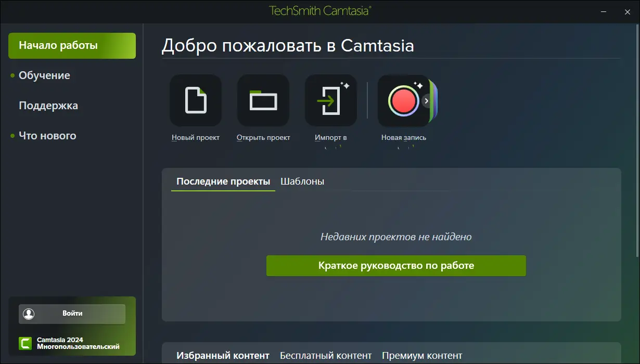Start a new recording with red icon
Viewport: 640px width, 364px height.
pyautogui.click(x=404, y=100)
